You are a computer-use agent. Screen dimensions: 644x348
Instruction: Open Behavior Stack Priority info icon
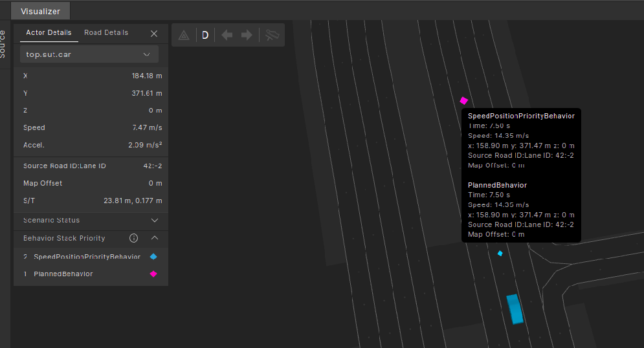coord(134,238)
